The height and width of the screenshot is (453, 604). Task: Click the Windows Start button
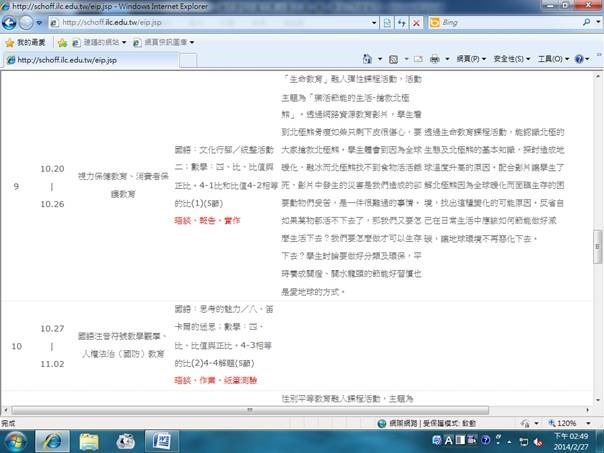[x=17, y=440]
